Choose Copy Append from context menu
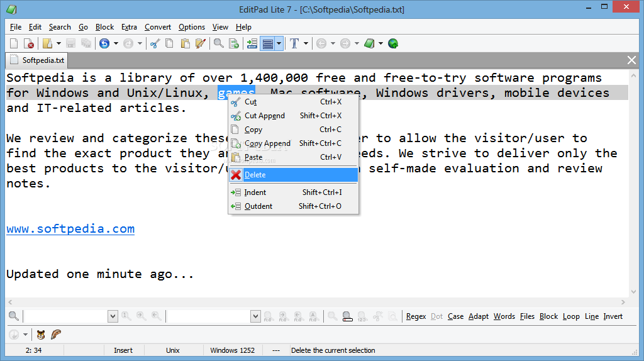The width and height of the screenshot is (644, 361). click(293, 143)
